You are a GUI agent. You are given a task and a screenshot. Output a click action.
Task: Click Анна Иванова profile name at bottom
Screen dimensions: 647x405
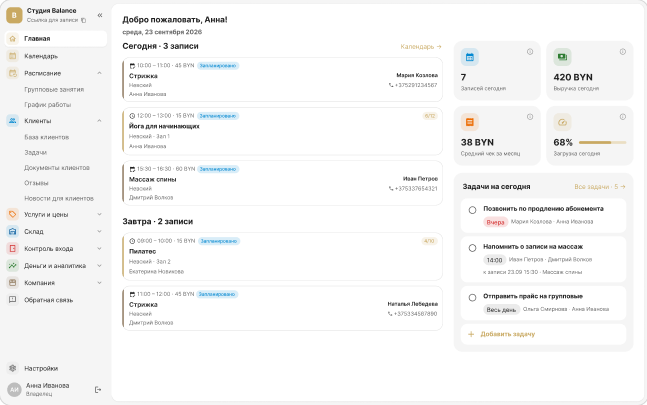(x=47, y=386)
